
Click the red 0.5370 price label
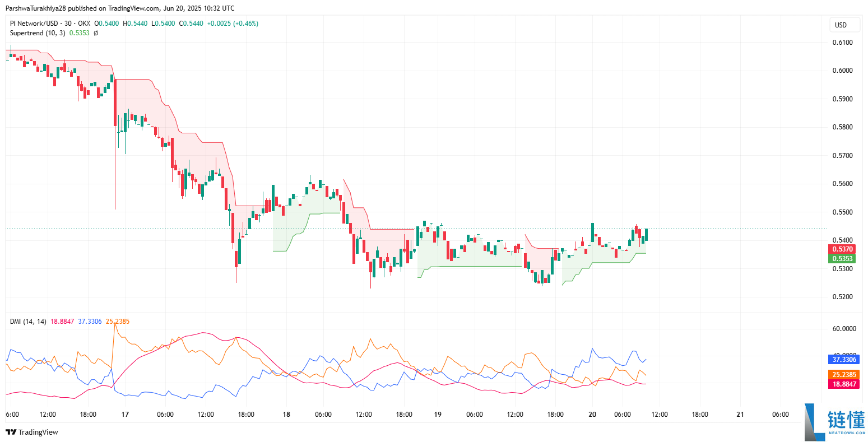[x=842, y=249]
